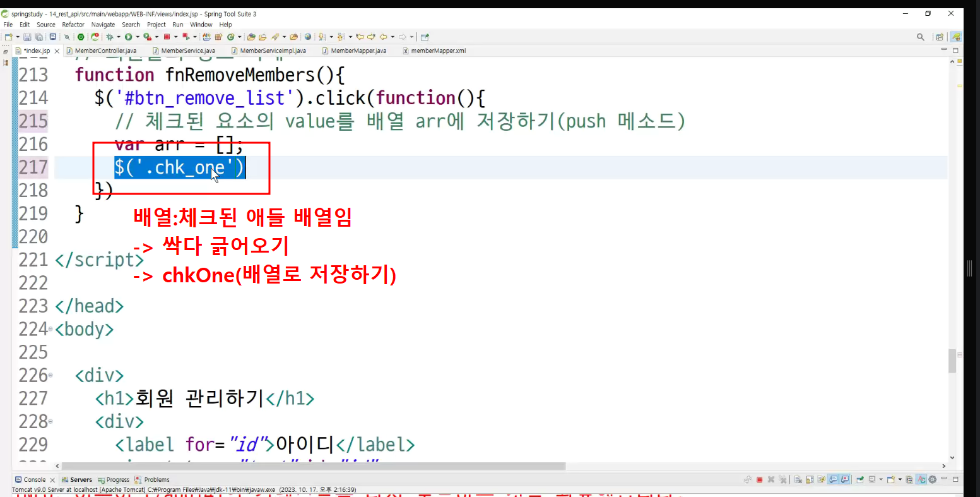Open the Run button dropdown arrow

[137, 37]
